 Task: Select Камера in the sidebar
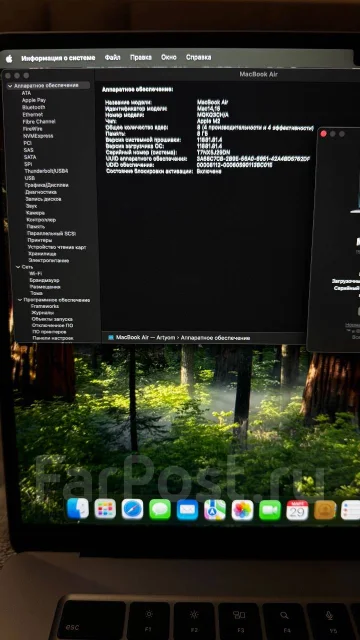(36, 213)
